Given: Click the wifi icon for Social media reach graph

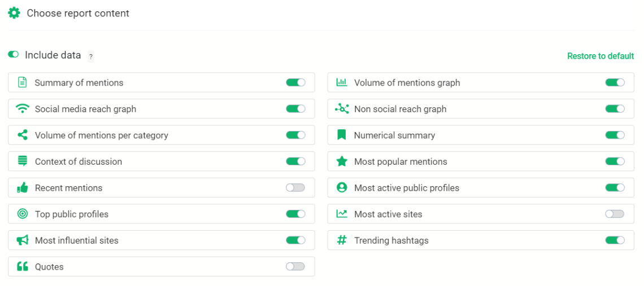Looking at the screenshot, I should tap(23, 109).
